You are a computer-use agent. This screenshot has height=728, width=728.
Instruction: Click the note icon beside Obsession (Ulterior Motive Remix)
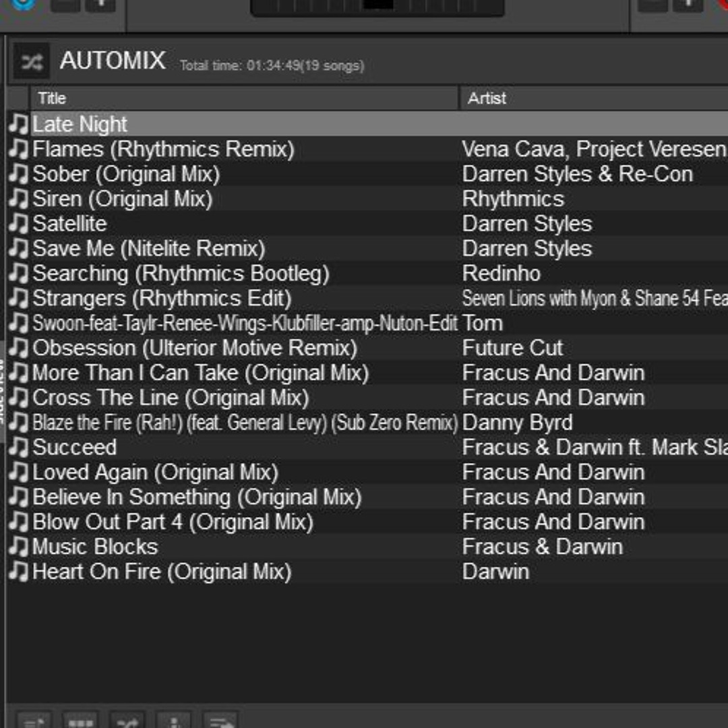19,348
